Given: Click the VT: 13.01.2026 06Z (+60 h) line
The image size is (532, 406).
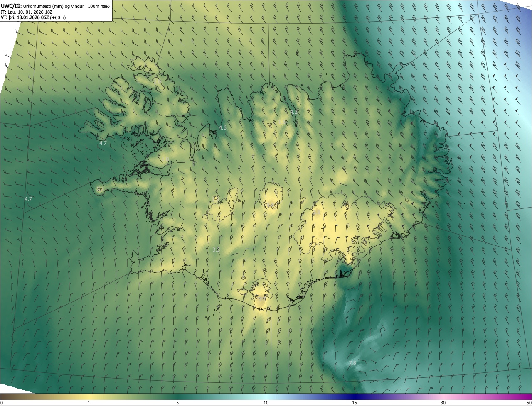Looking at the screenshot, I should click(33, 17).
